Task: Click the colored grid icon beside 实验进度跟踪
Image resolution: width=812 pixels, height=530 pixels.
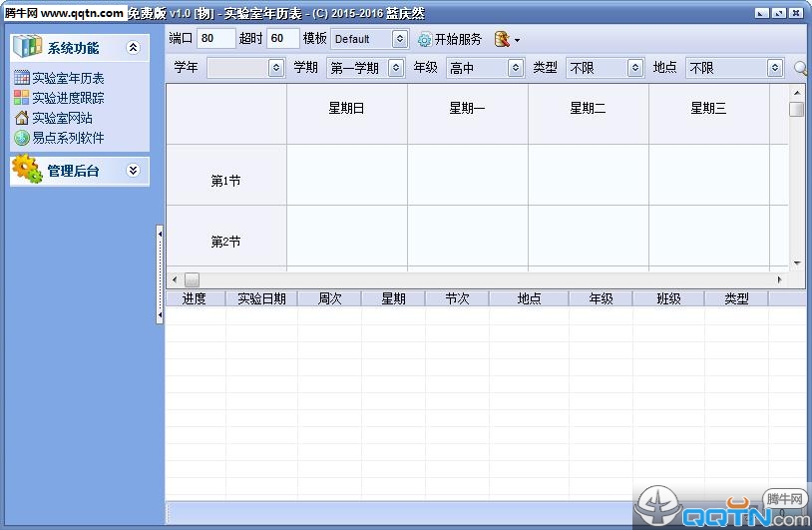Action: coord(22,98)
